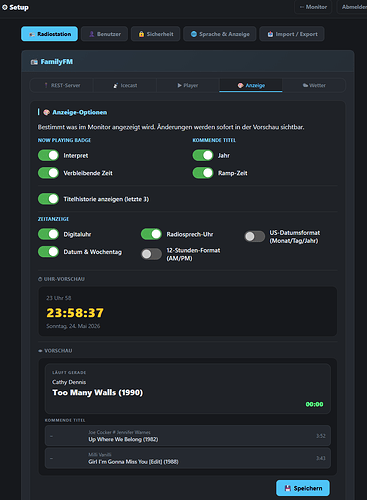Image resolution: width=367 pixels, height=500 pixels.
Task: Click the date Sonntag, 24. Mai 2026
Action: [73, 326]
